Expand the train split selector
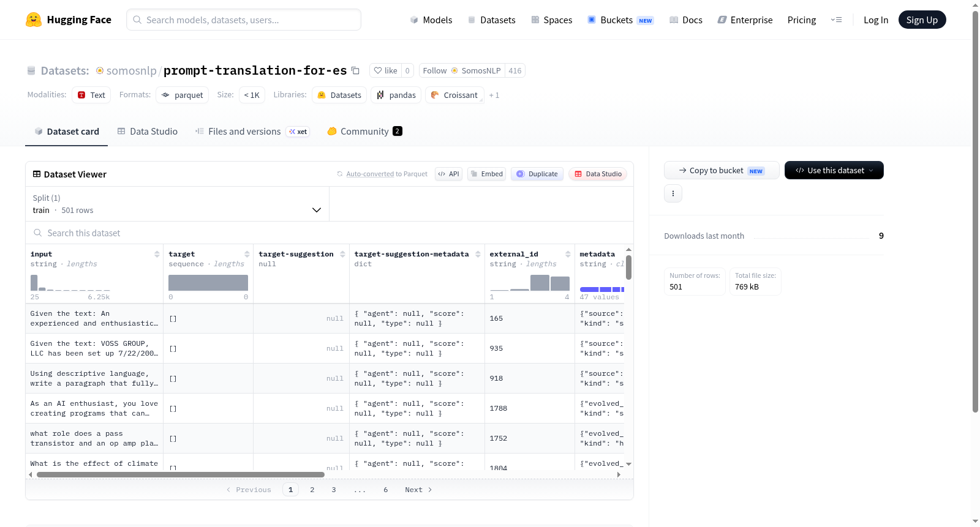The width and height of the screenshot is (980, 527). click(x=178, y=204)
